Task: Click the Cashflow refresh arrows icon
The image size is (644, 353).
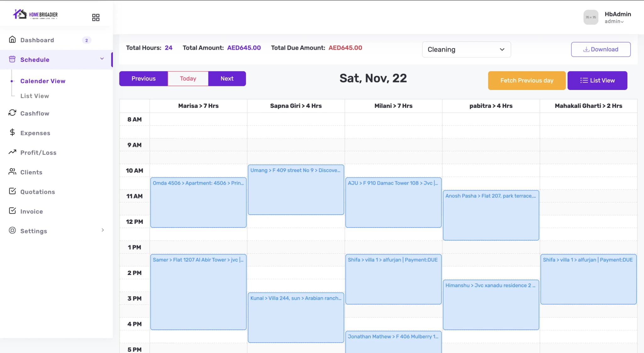Action: 12,113
